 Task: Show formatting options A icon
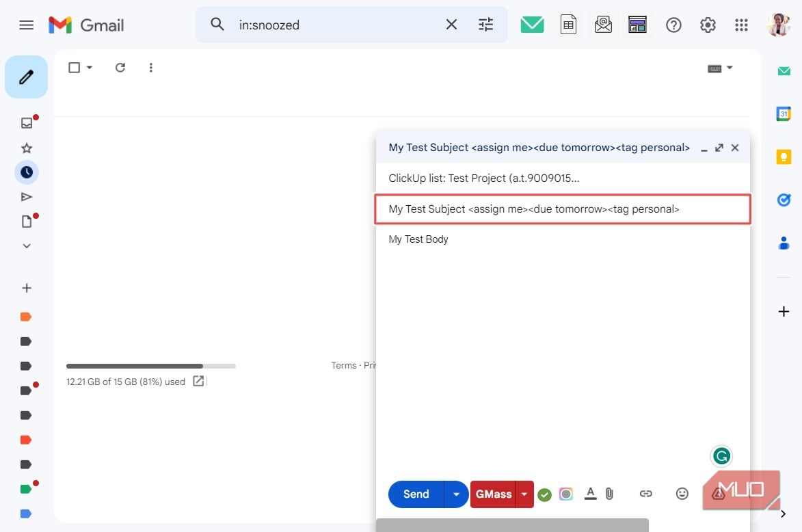point(590,494)
